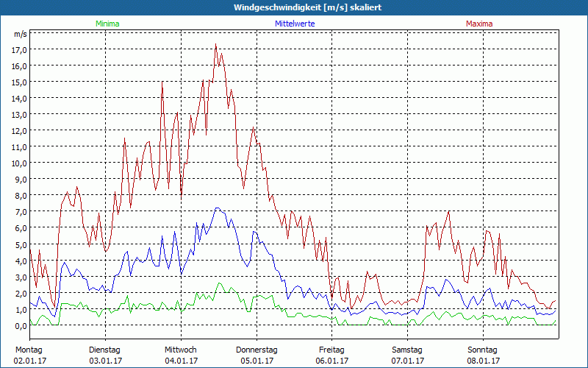Click the '5,0' y-axis value
Screen dimensions: 588x368
click(21, 244)
